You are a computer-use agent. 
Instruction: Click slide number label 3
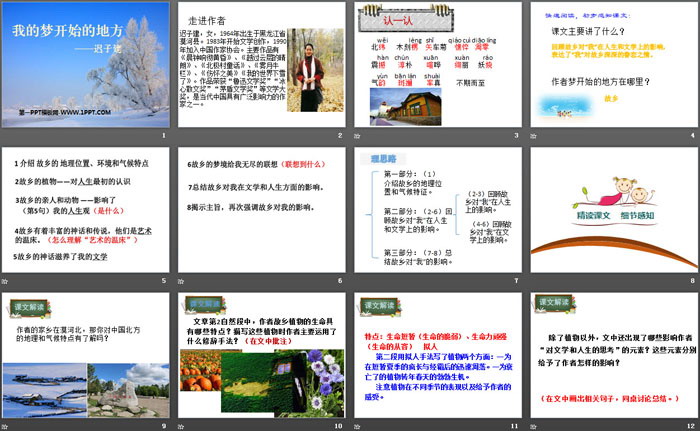coord(516,135)
